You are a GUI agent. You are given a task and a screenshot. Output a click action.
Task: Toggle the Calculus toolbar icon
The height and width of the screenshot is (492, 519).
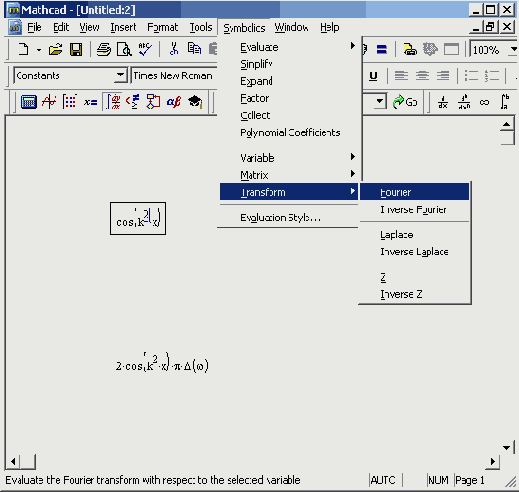[x=112, y=102]
